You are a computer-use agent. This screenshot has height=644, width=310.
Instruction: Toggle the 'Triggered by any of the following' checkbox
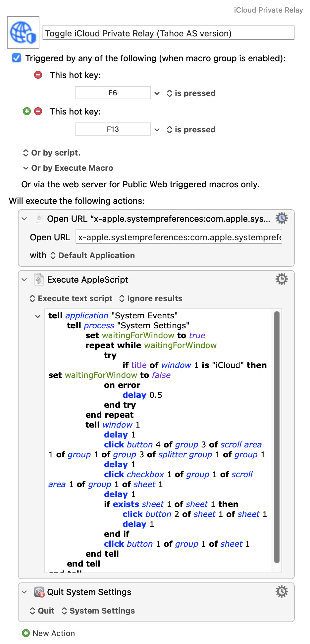17,58
